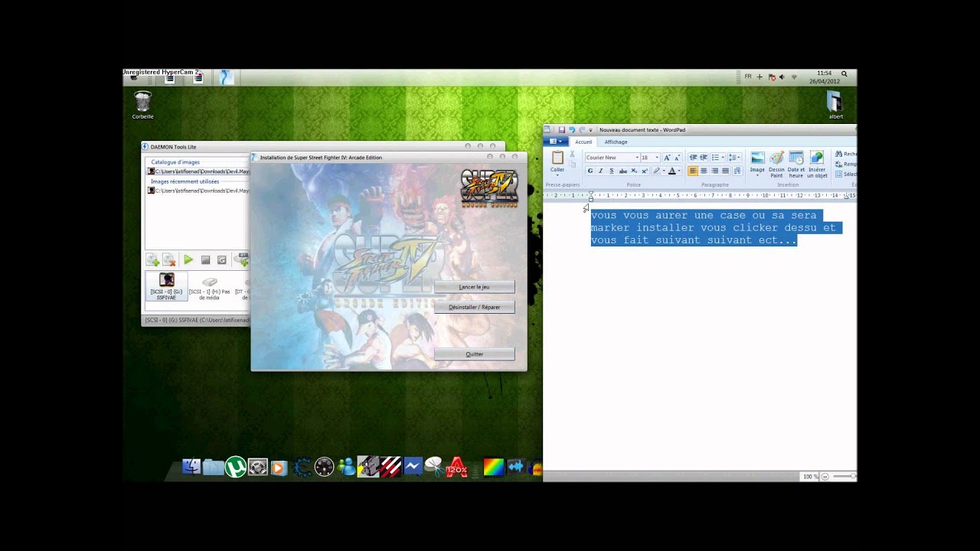The image size is (980, 551).
Task: Open the paragraph settings icon in WordPad
Action: [737, 171]
